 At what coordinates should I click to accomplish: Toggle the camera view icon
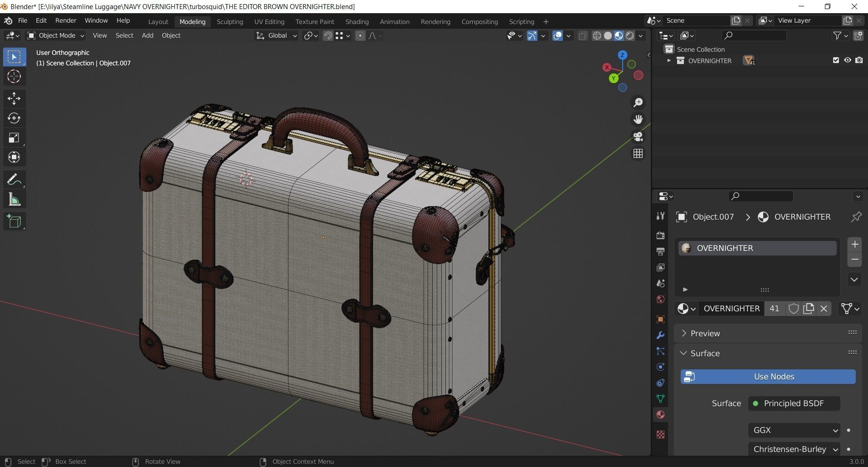click(x=638, y=137)
